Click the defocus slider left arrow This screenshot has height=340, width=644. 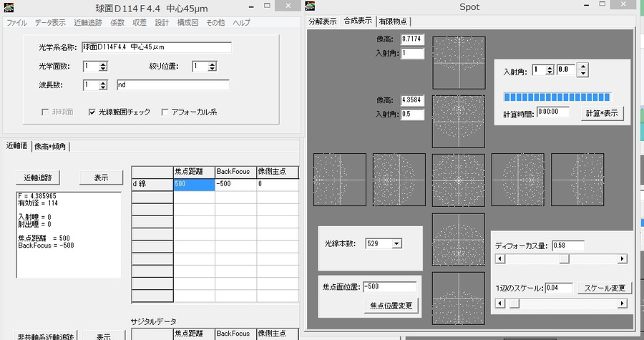(500, 258)
